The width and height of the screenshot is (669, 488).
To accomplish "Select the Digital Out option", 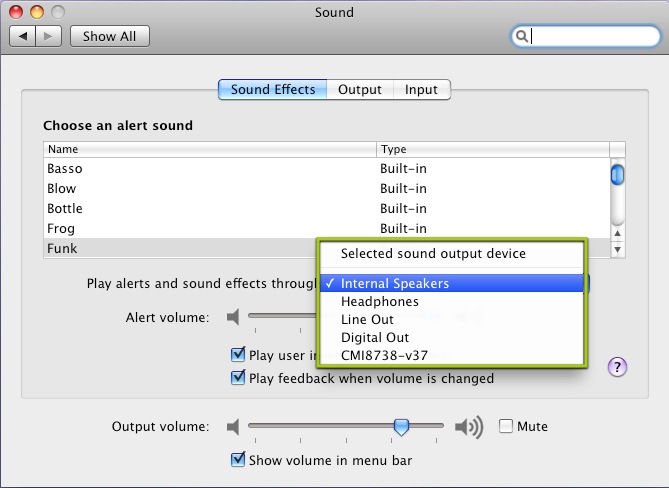I will 374,337.
